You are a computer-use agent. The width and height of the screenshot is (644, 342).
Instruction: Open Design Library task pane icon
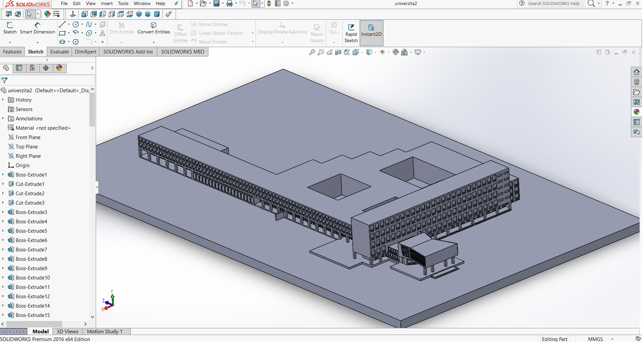(637, 82)
